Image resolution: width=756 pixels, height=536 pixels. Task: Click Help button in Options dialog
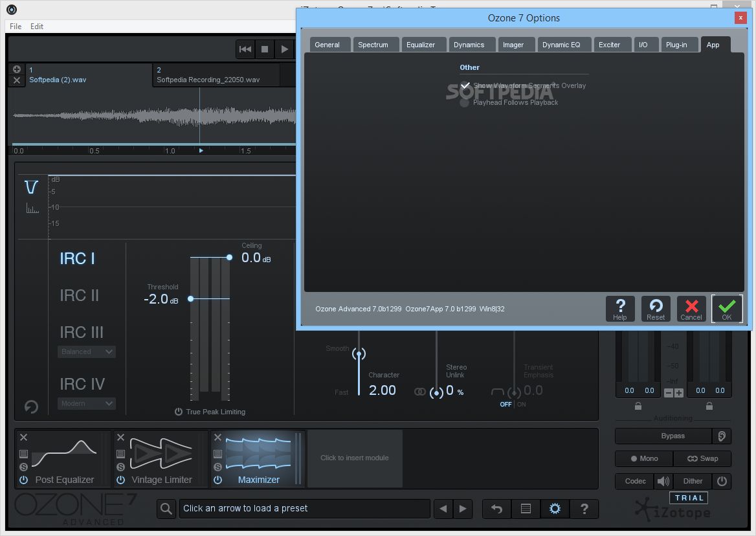tap(620, 309)
